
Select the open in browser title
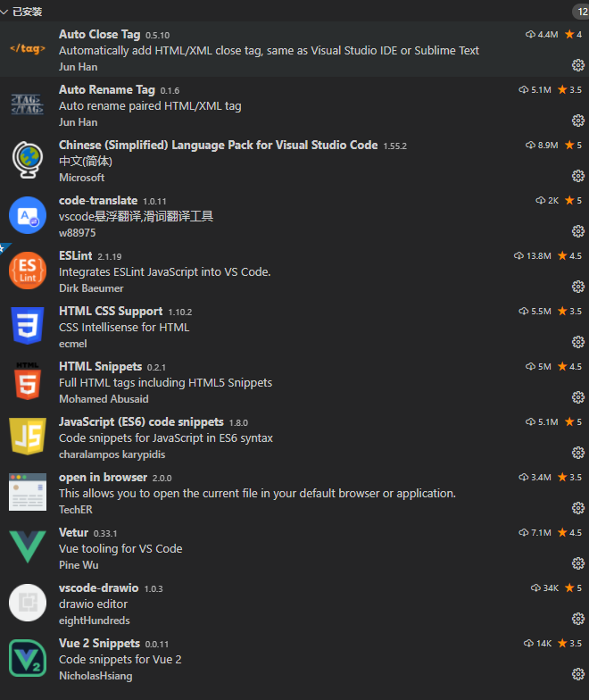pos(104,477)
